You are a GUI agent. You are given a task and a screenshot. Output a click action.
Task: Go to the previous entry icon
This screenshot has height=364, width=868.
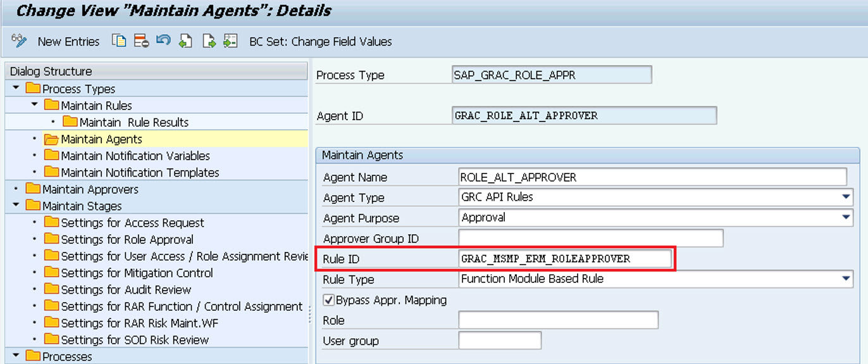[185, 41]
